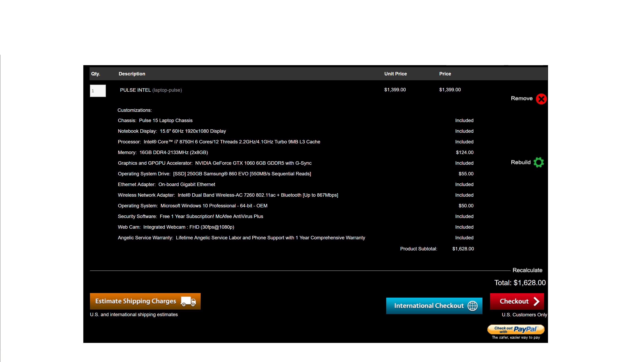The image size is (644, 362).
Task: Click U.S. and international shipping estimates text
Action: point(134,315)
